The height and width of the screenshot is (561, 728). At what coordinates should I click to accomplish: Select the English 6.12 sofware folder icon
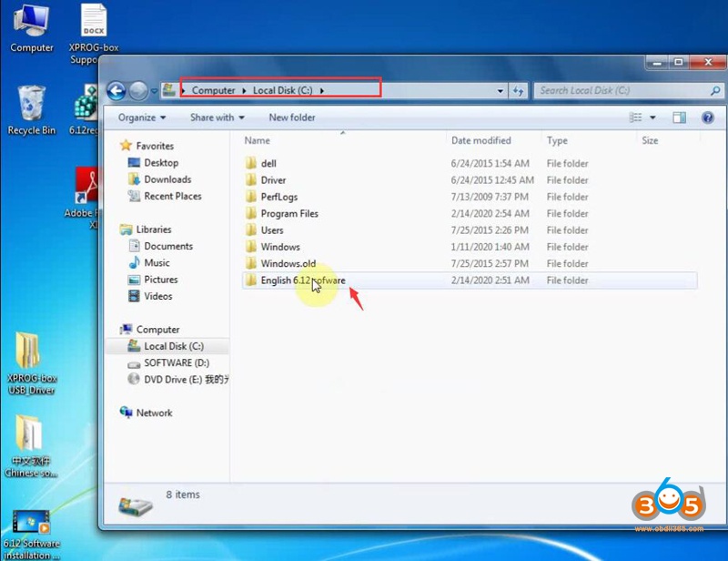[x=251, y=280]
